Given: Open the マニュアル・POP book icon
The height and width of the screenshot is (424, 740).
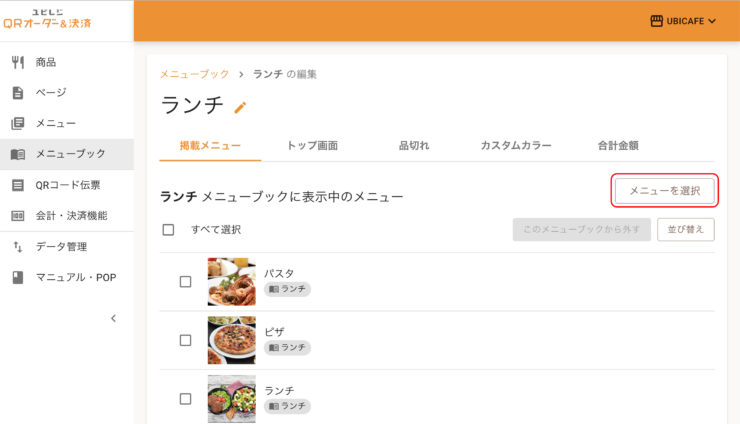Looking at the screenshot, I should coord(18,278).
